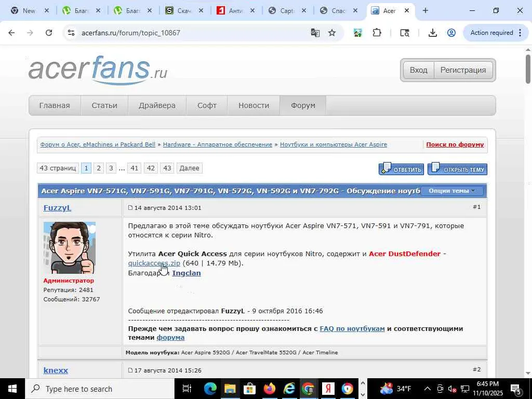
Task: Launch Firefox from the taskbar
Action: tap(270, 389)
